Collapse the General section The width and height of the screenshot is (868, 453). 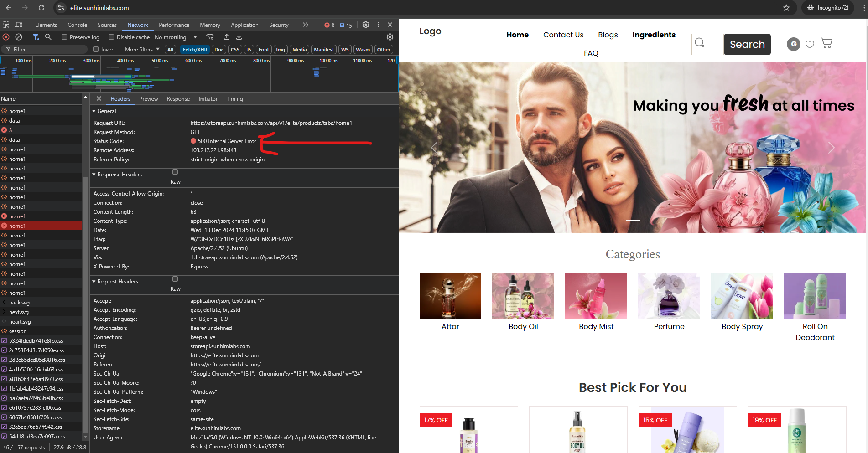tap(94, 111)
